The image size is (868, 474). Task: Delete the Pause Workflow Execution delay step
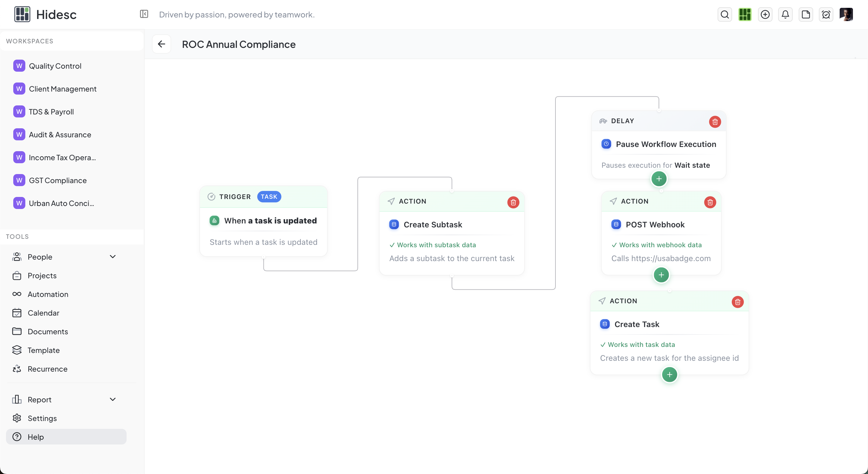tap(715, 122)
